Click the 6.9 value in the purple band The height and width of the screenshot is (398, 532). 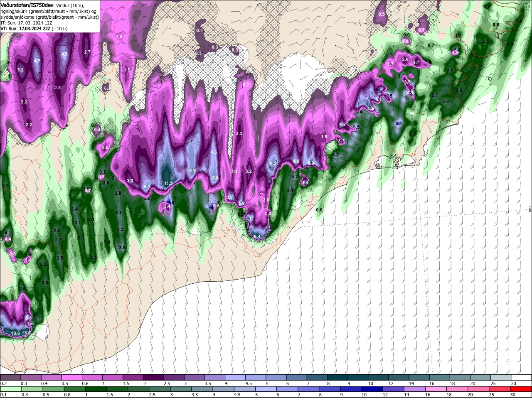click(x=192, y=171)
